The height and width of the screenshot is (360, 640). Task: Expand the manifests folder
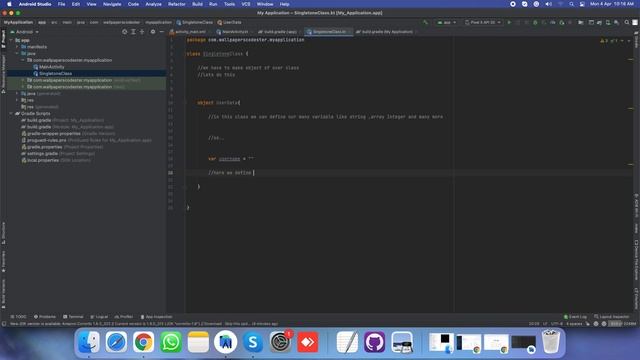17,47
